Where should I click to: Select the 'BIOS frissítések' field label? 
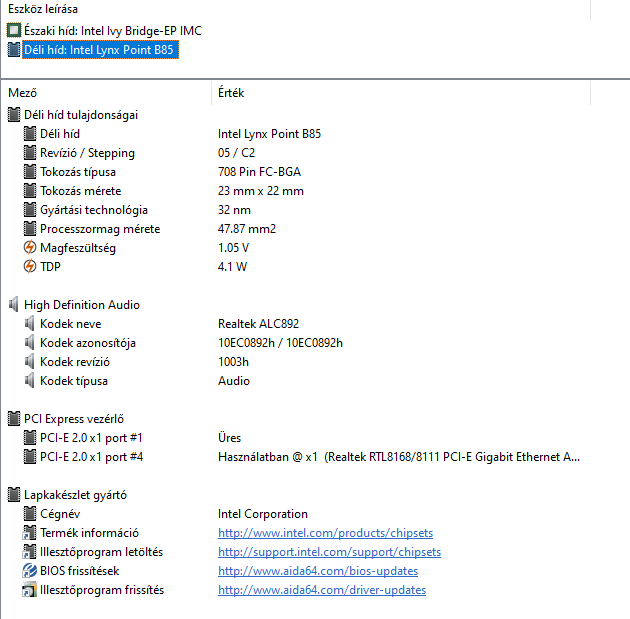pyautogui.click(x=80, y=571)
